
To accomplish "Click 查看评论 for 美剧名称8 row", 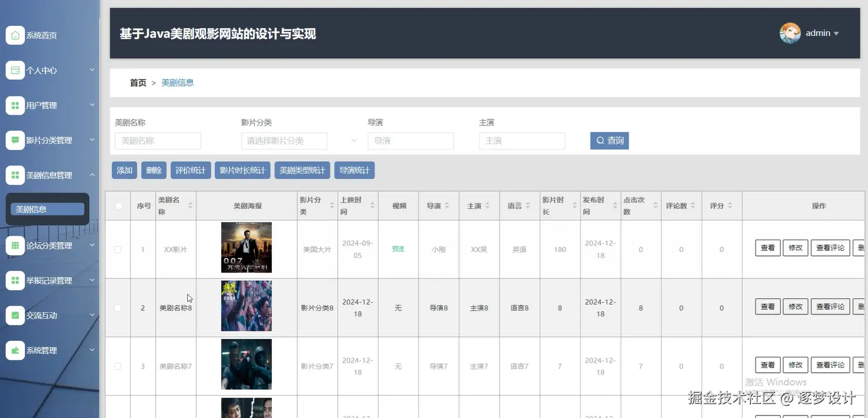I will coord(830,307).
